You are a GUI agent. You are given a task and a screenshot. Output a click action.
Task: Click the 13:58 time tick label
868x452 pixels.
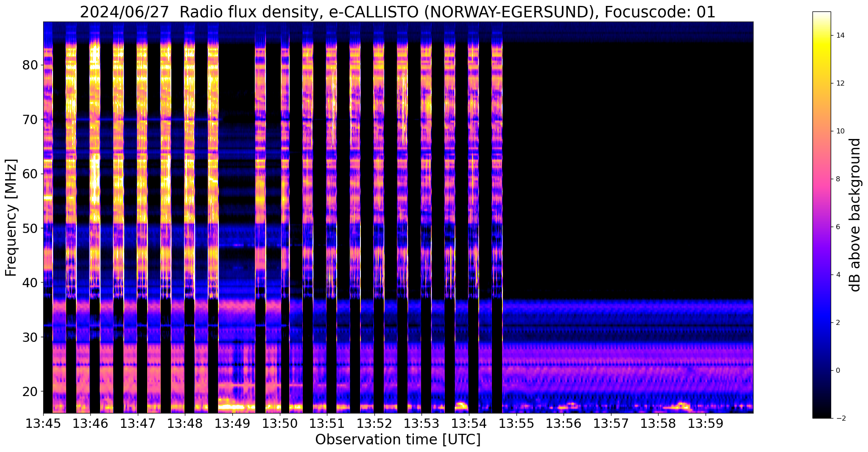tap(659, 423)
